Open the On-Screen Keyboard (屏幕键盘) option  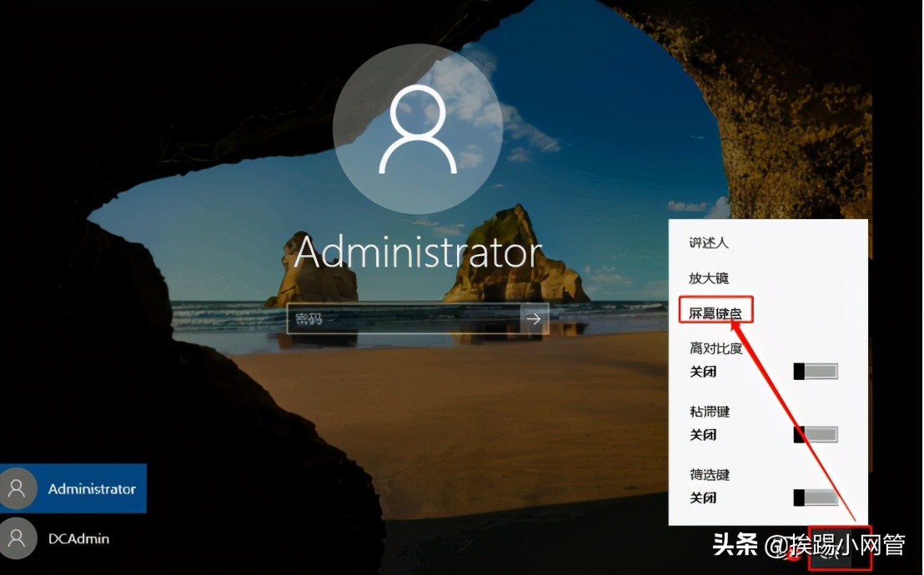[x=716, y=310]
